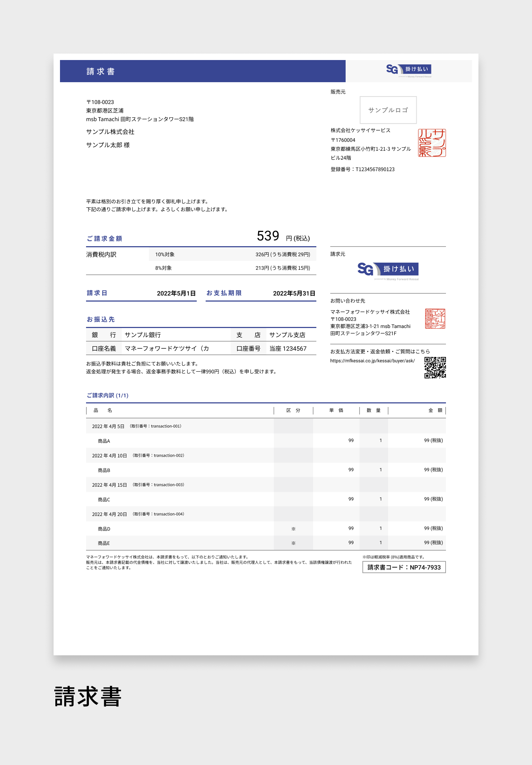Click the 商品D line item name
Viewport: 532px width, 765px height.
(104, 529)
